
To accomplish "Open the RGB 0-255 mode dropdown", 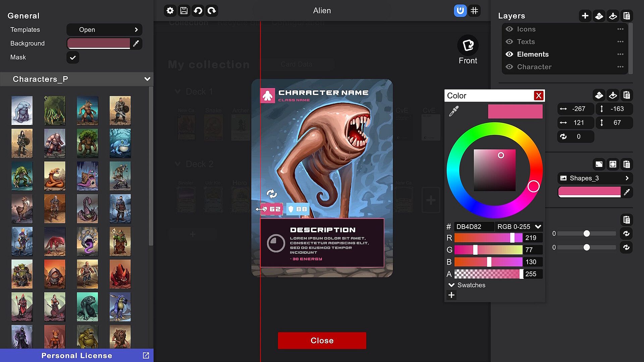I will [519, 227].
